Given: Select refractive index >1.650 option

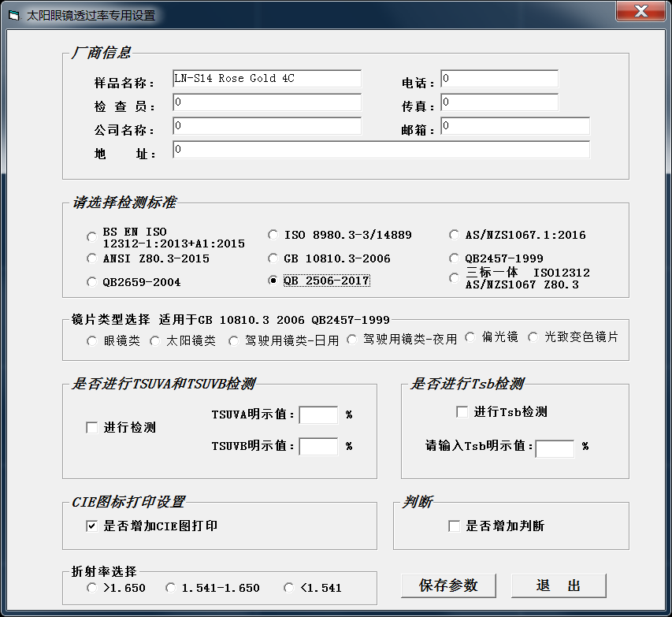Looking at the screenshot, I should pyautogui.click(x=92, y=588).
